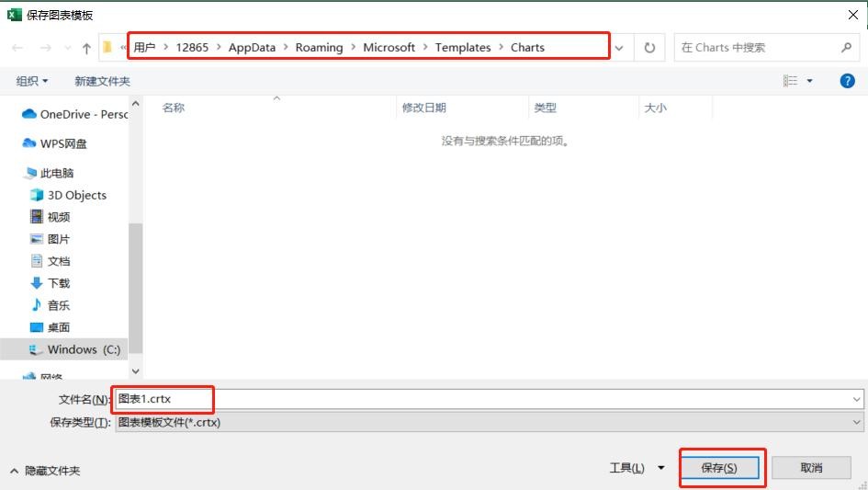Go up one folder level arrow
Image resolution: width=868 pixels, height=490 pixels.
point(86,48)
